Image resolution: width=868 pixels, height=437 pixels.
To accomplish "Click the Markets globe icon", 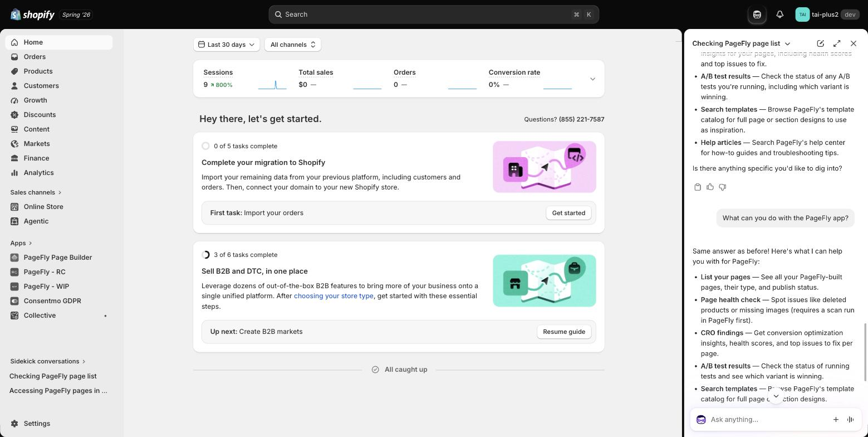I will click(14, 144).
